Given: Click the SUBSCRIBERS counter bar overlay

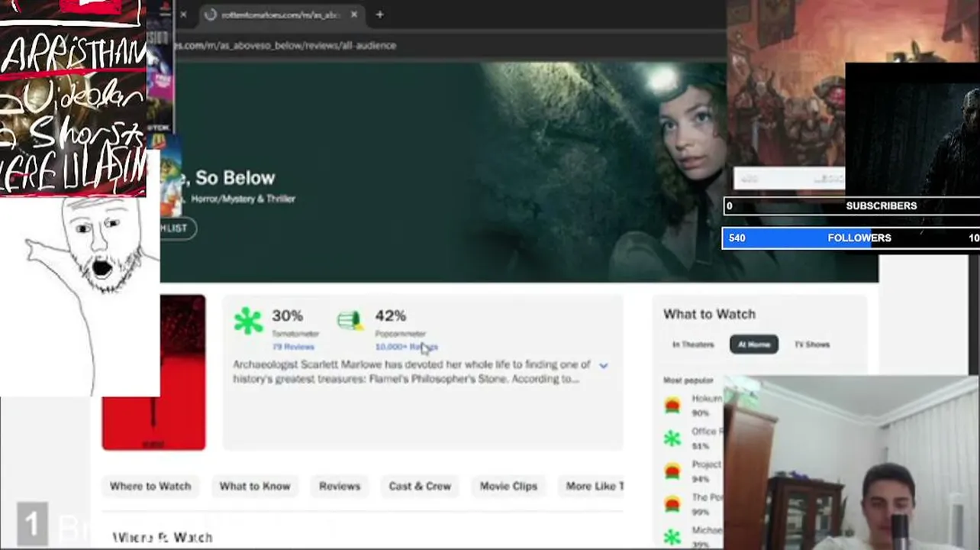Looking at the screenshot, I should point(851,205).
